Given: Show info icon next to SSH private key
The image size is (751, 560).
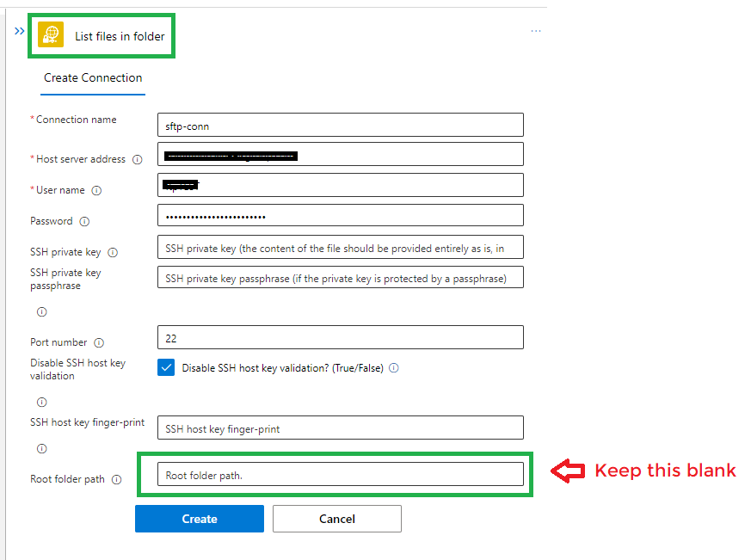Looking at the screenshot, I should [113, 252].
